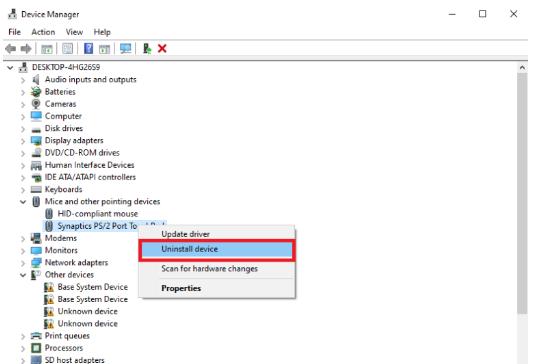Click the Properties toolbar icon
Viewport: 539px width, 364px height.
(67, 48)
